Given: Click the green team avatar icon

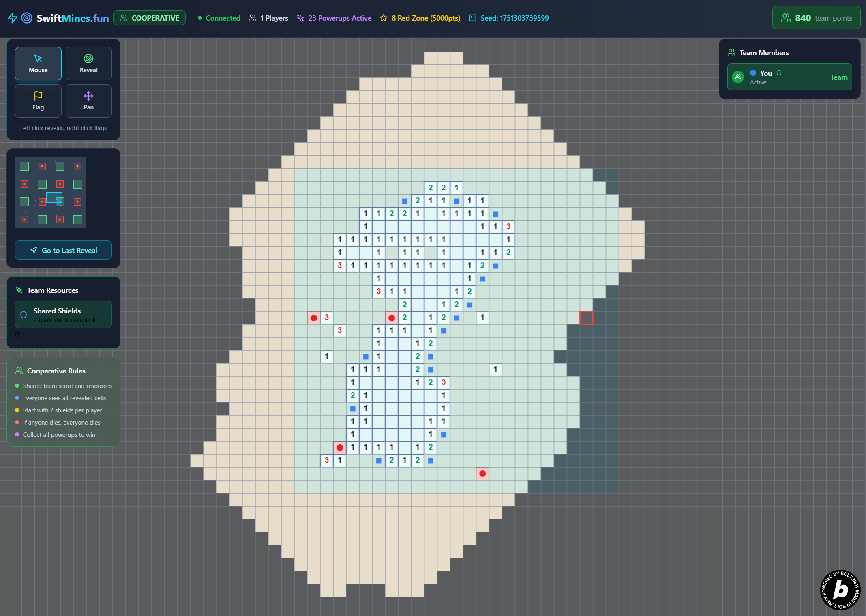Looking at the screenshot, I should [738, 77].
